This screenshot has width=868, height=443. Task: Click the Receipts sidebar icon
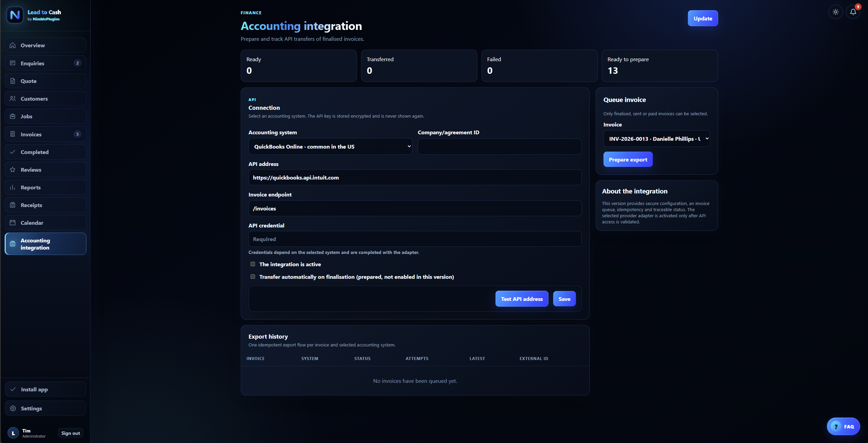pyautogui.click(x=13, y=205)
